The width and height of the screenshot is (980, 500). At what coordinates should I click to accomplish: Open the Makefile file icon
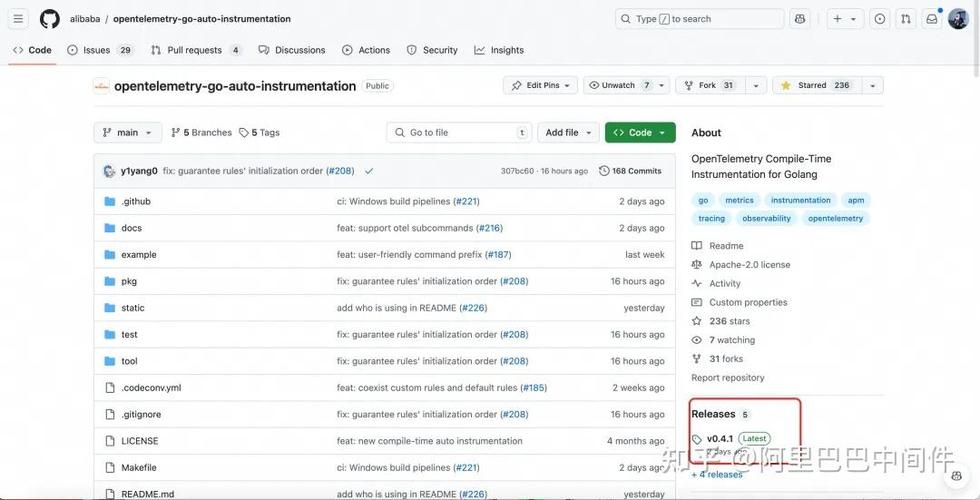[110, 468]
